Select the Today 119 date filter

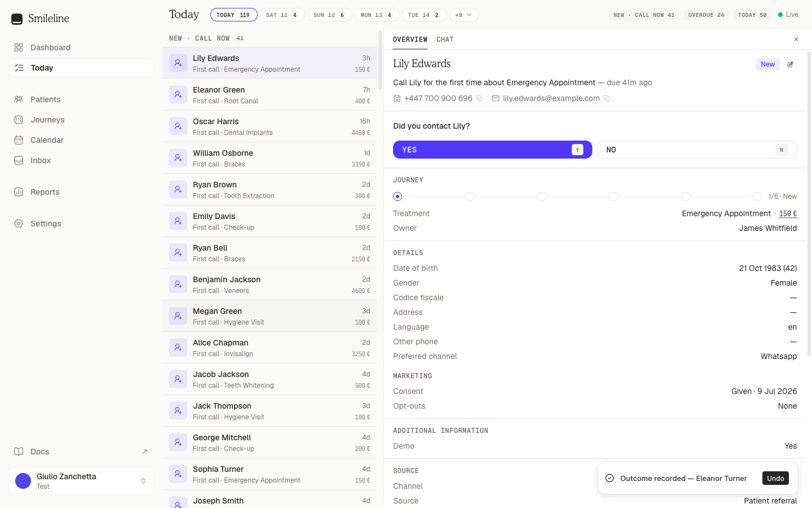234,15
